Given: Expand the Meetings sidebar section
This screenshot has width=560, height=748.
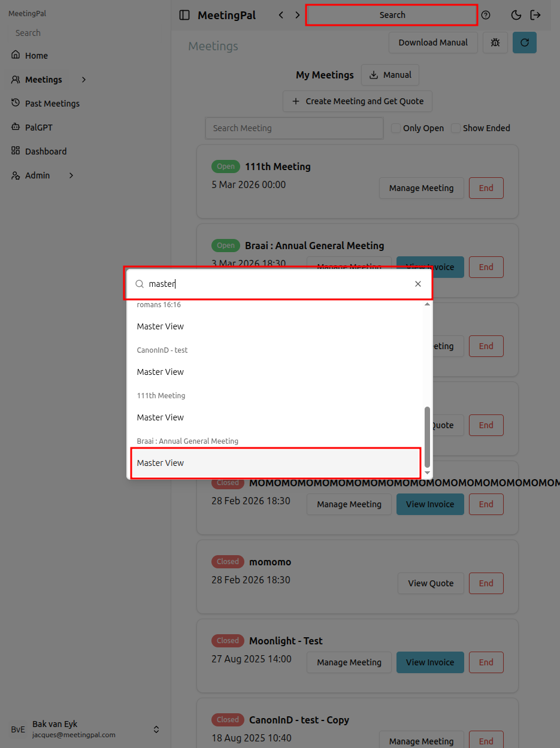Looking at the screenshot, I should pos(83,79).
